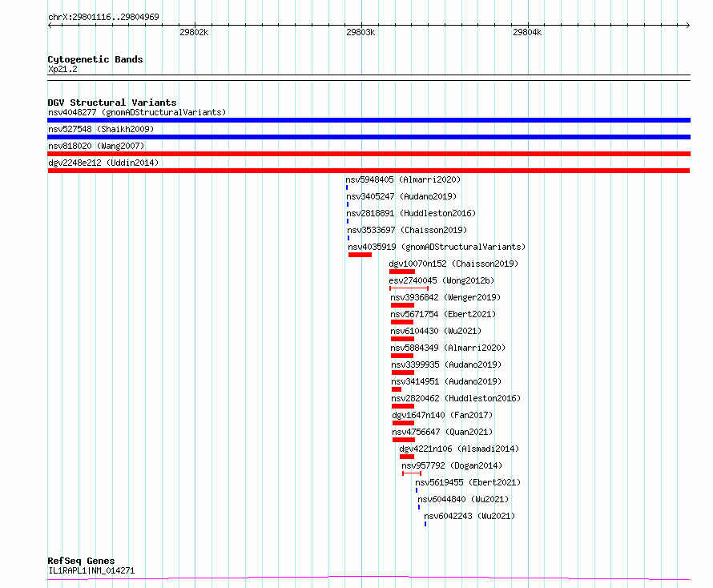Click the Xp21.2 band label
The image size is (713, 588).
pyautogui.click(x=62, y=69)
